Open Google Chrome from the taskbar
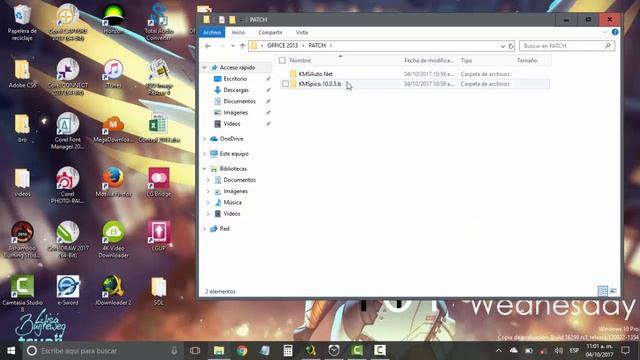Image resolution: width=640 pixels, height=360 pixels. (242, 351)
